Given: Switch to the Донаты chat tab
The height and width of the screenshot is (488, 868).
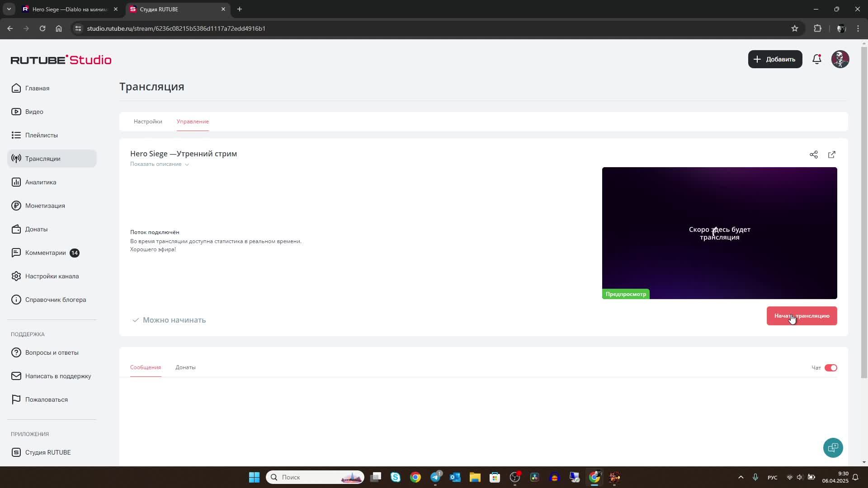Looking at the screenshot, I should tap(185, 367).
